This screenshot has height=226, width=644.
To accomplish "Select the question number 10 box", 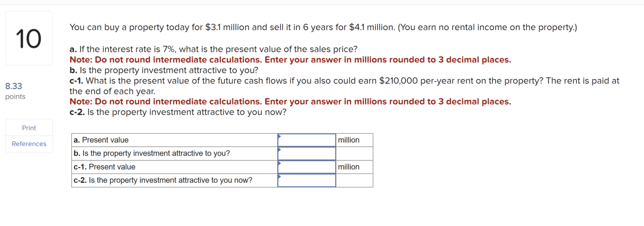I will [x=29, y=38].
